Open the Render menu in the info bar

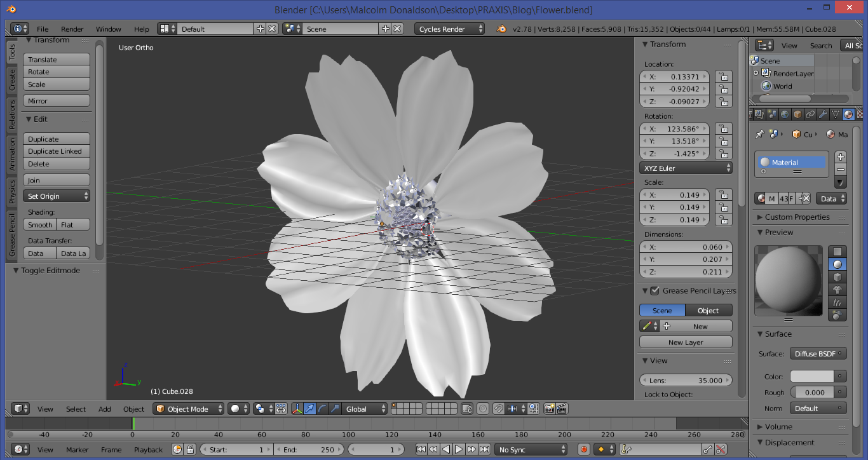point(72,29)
